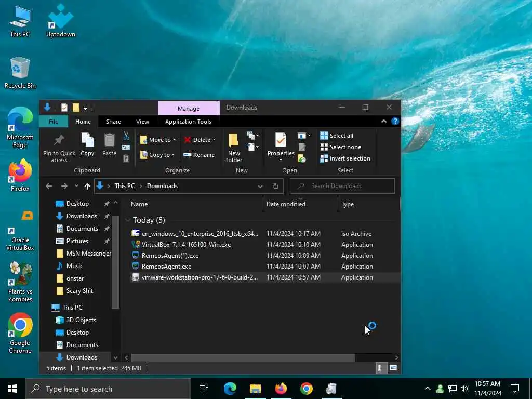Open 3D Objects in navigation pane
Screen dimensions: 532x399
tap(81, 320)
